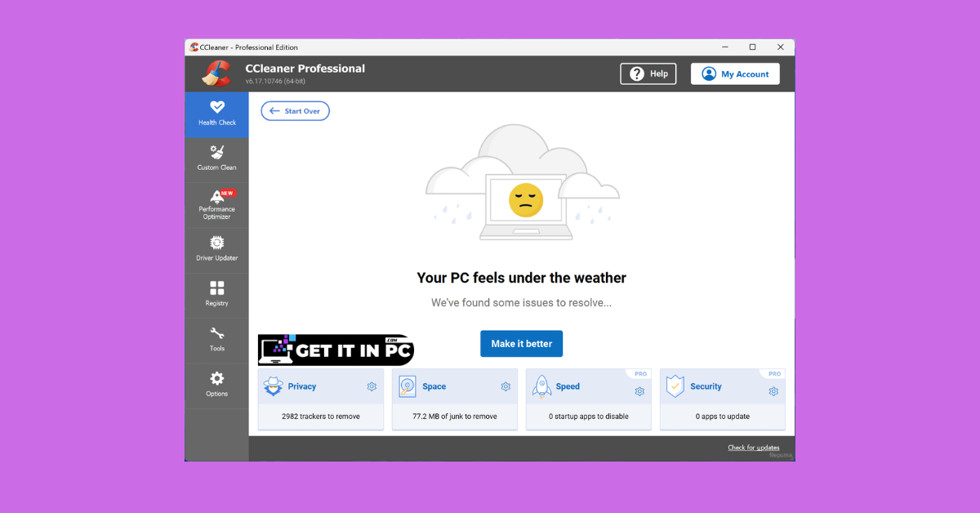Click the Privacy spy icon

[273, 386]
